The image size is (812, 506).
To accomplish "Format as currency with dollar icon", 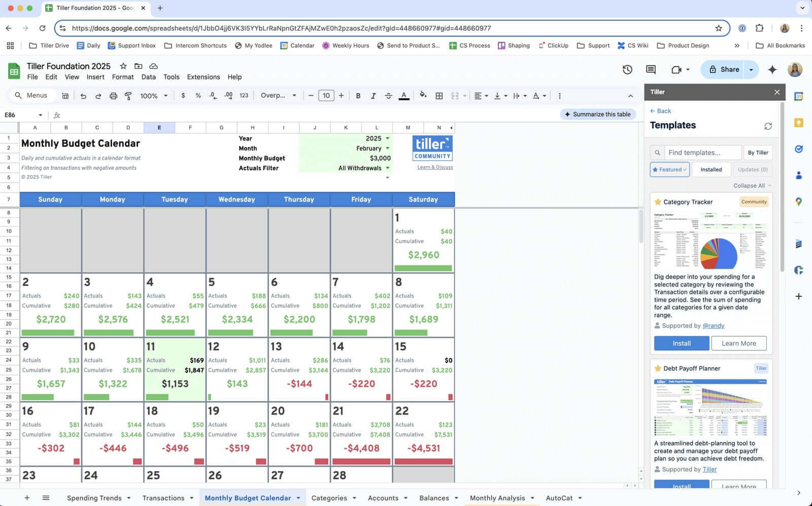I will point(183,95).
